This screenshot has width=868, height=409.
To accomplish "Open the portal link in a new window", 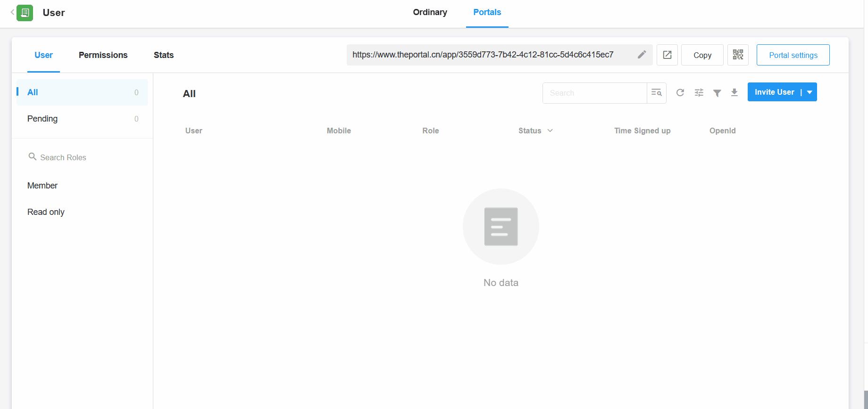I will 667,55.
